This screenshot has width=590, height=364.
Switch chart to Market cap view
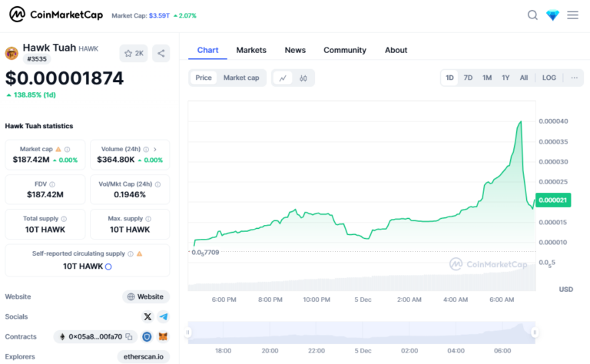click(241, 78)
